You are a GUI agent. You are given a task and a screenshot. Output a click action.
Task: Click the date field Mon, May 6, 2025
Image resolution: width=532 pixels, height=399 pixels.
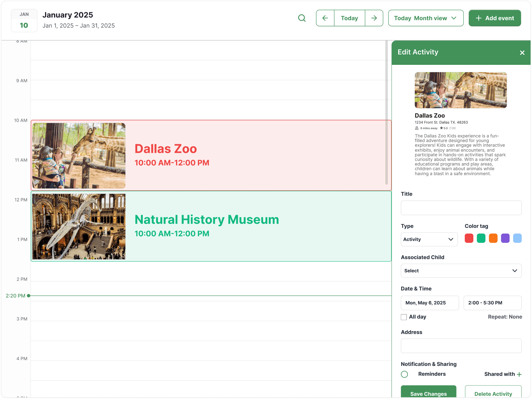coord(430,303)
